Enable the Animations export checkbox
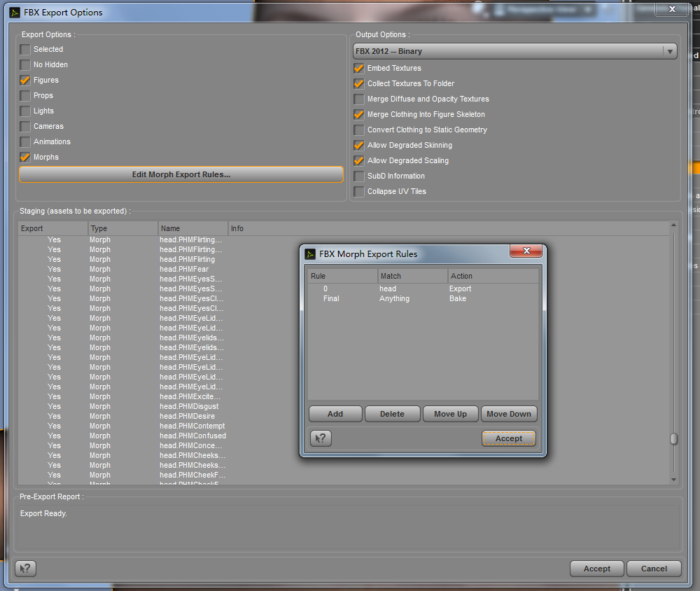Viewport: 700px width, 591px height. tap(25, 141)
